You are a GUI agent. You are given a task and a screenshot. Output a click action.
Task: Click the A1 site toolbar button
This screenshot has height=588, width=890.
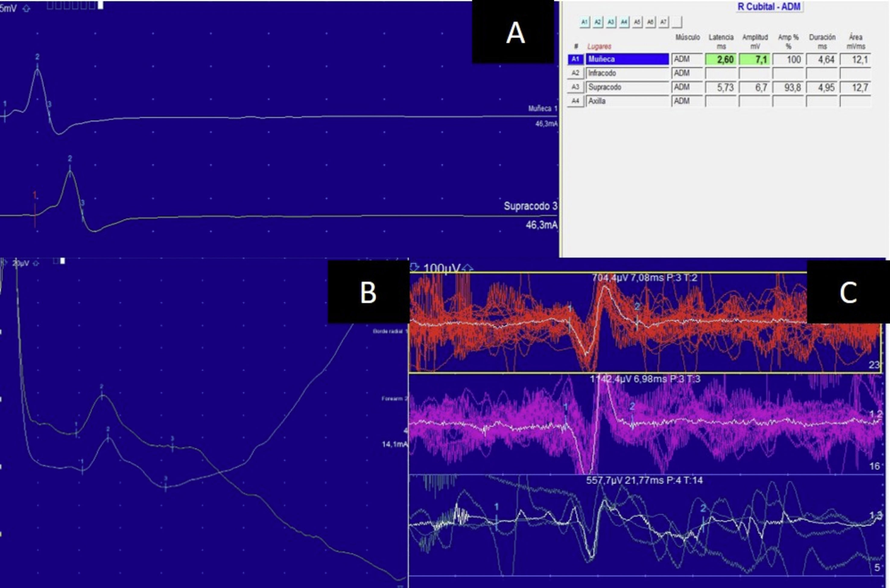coord(584,22)
